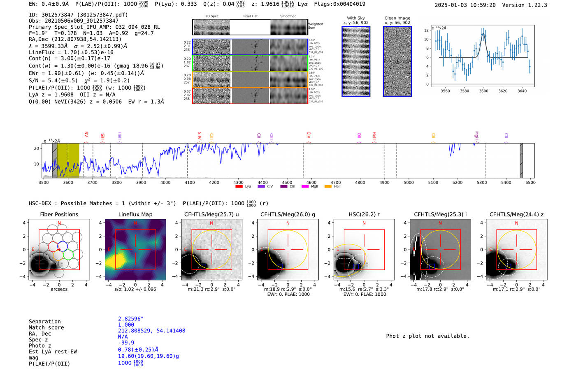Click the 'Version 1.22.3' label

pos(525,5)
